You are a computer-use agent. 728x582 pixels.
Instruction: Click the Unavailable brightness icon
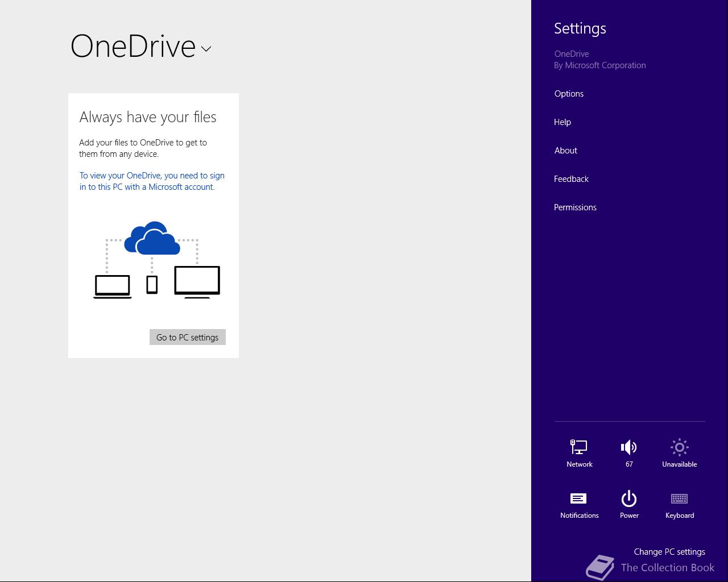pyautogui.click(x=679, y=453)
